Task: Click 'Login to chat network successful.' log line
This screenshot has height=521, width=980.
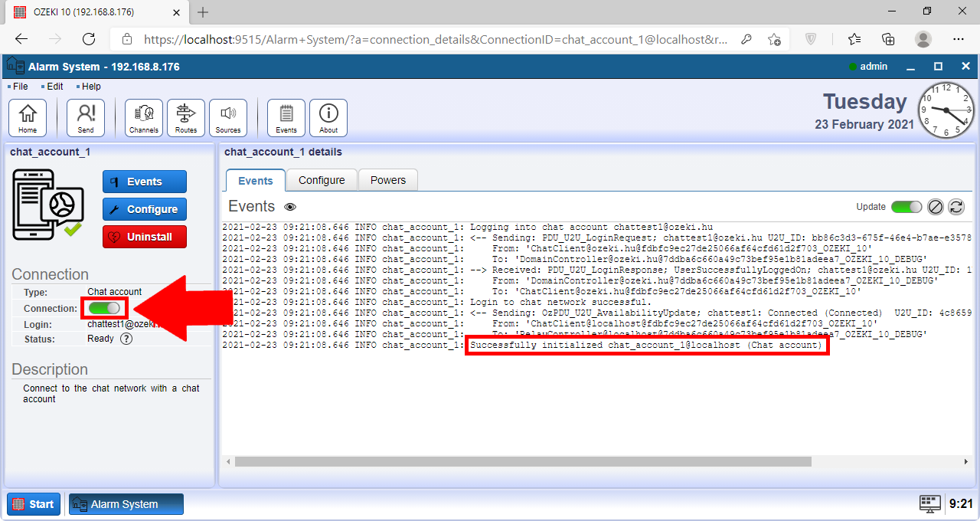Action: click(x=560, y=302)
